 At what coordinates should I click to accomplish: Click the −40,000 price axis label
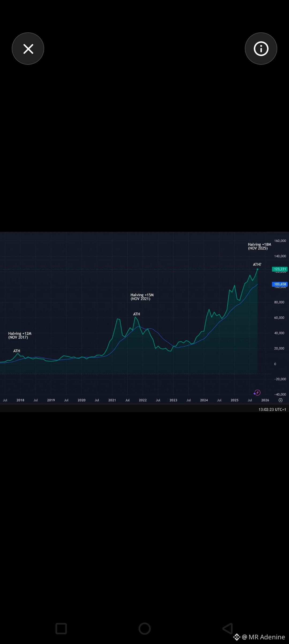(280, 394)
